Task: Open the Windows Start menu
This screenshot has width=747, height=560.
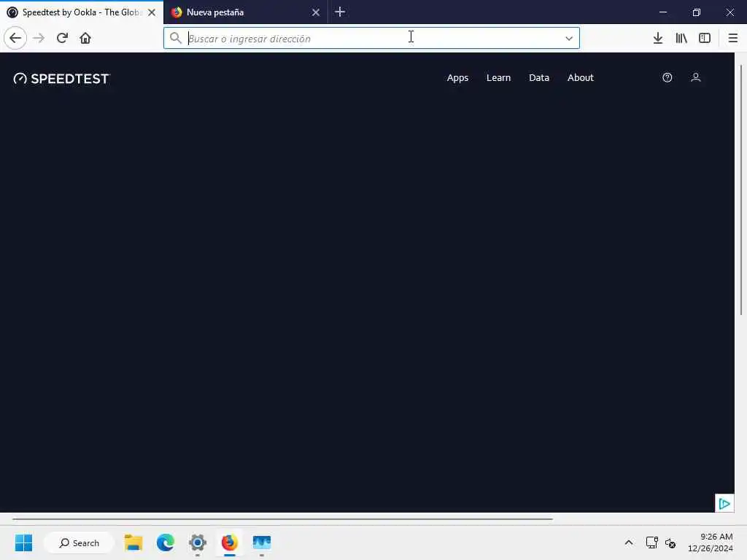Action: [23, 542]
